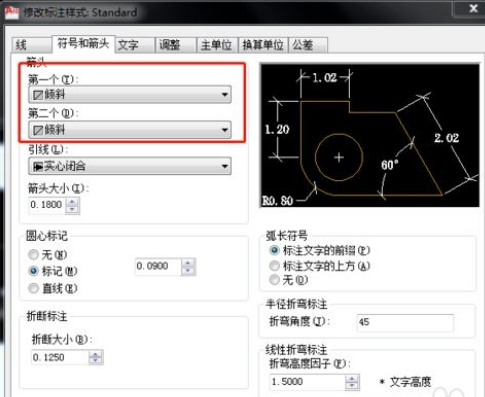Viewport: 485px width, 397px height.
Task: Open the 公差 tab
Action: click(x=308, y=45)
